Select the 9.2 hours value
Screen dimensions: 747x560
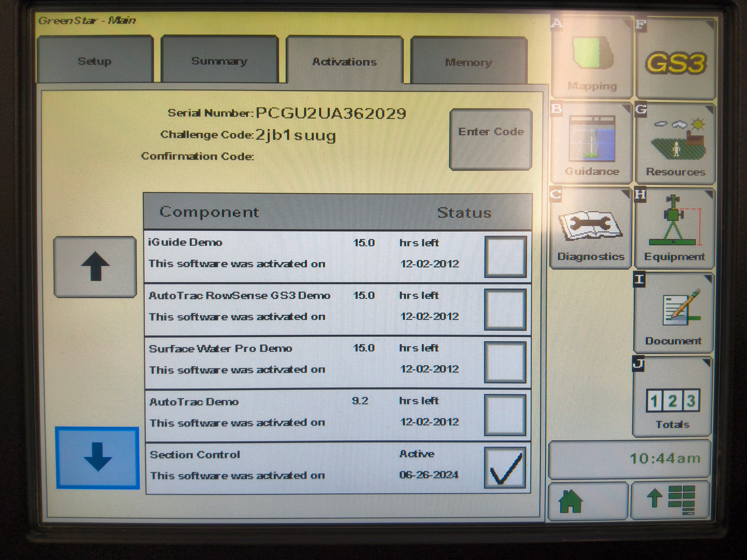360,401
